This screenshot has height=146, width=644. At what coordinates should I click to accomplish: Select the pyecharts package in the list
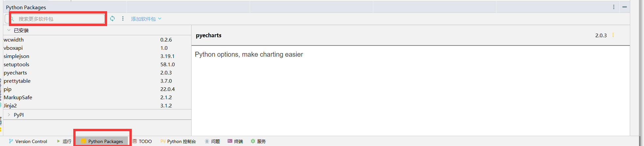[x=15, y=73]
